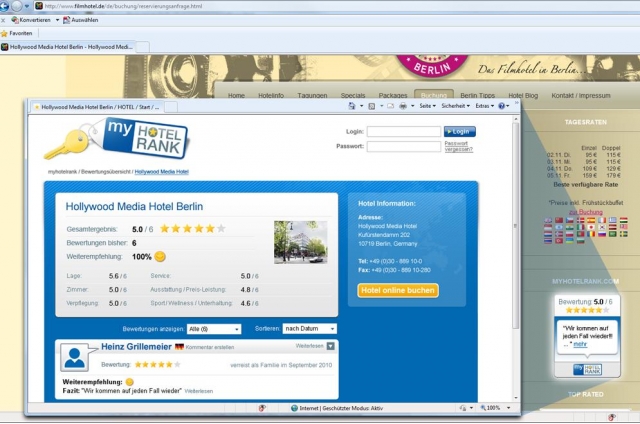Click the hotel photo thumbnail
Image resolution: width=640 pixels, height=424 pixels.
tap(300, 242)
